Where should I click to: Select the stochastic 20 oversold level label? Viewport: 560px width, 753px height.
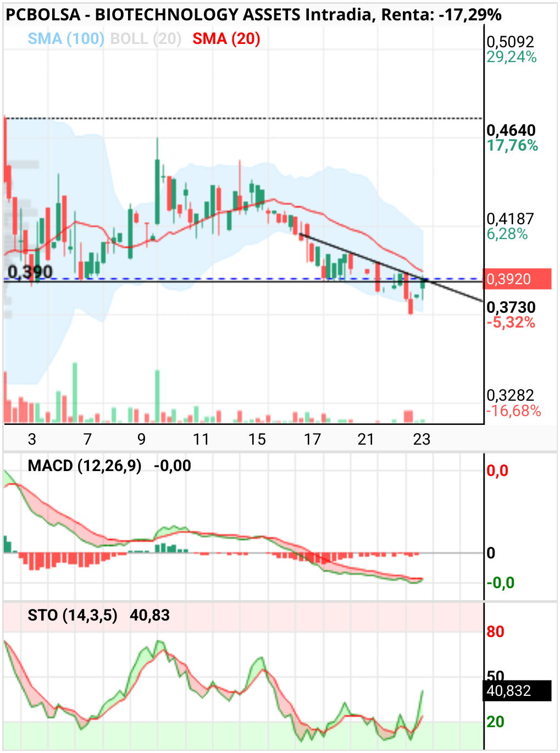pyautogui.click(x=495, y=722)
